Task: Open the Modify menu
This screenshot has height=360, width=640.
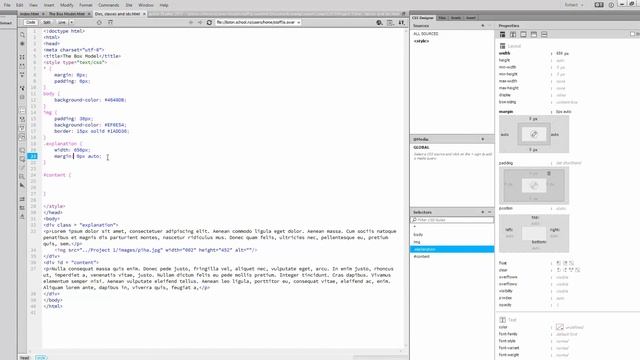Action: tap(67, 5)
